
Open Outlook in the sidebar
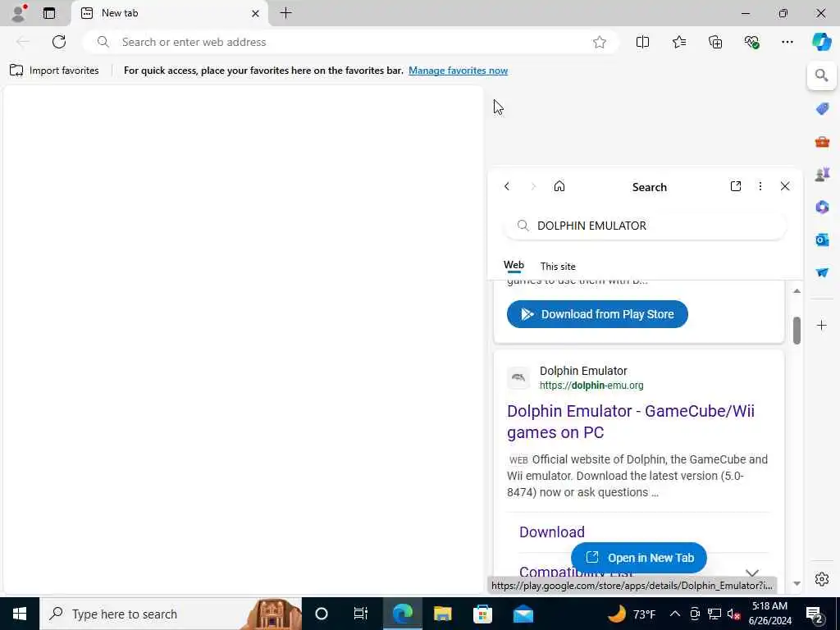[822, 240]
